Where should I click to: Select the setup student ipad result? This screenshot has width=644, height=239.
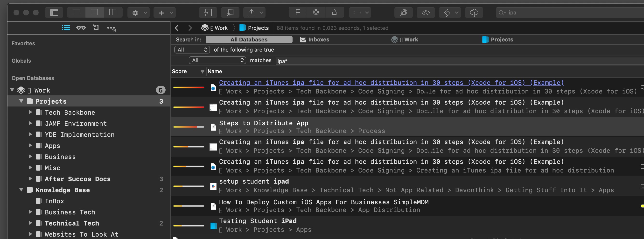407,186
